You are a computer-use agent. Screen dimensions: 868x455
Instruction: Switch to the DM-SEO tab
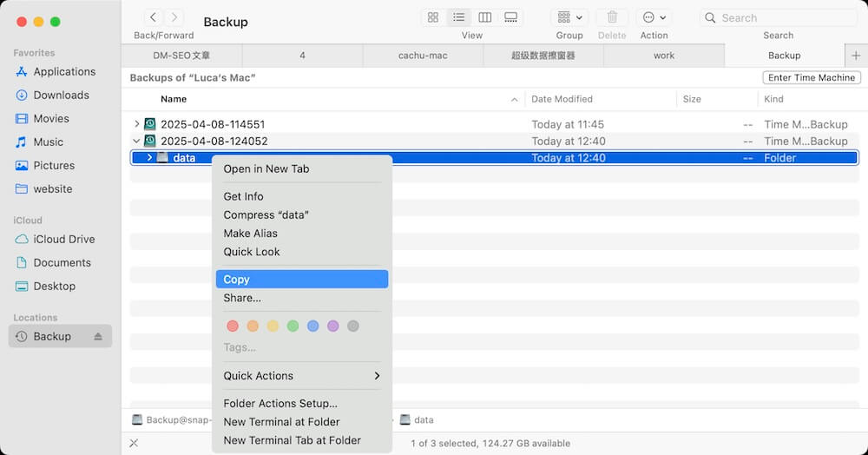pyautogui.click(x=181, y=56)
